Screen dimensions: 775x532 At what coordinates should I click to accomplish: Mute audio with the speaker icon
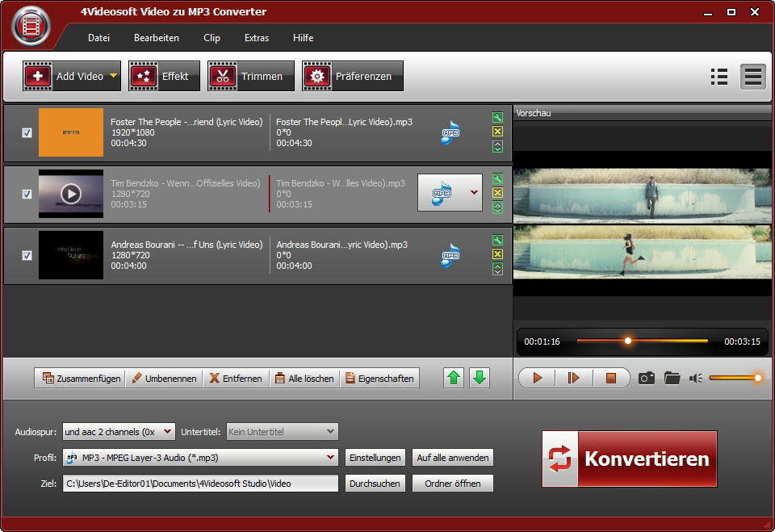[x=696, y=379]
